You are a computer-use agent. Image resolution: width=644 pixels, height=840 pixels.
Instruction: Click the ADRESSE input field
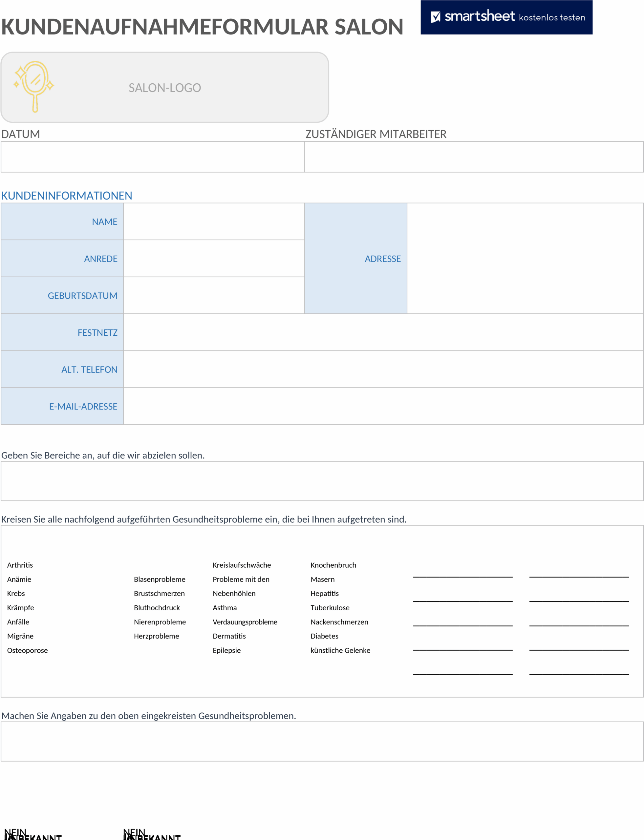point(525,258)
